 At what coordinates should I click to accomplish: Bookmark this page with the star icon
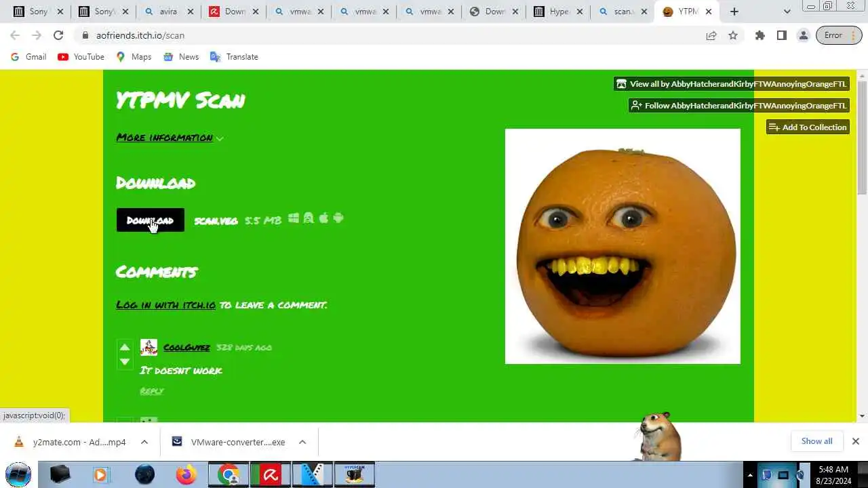[733, 35]
